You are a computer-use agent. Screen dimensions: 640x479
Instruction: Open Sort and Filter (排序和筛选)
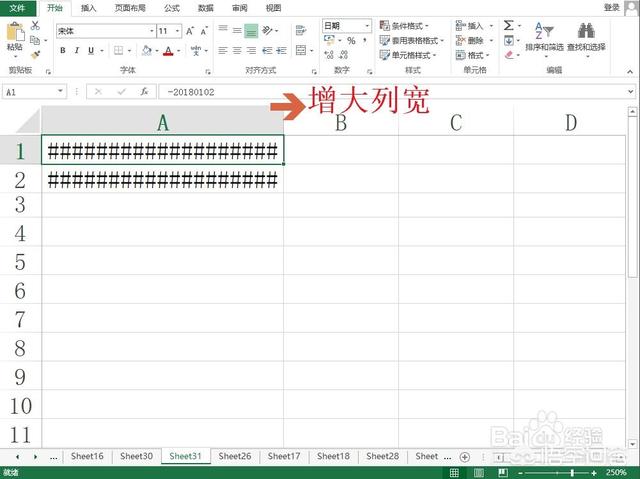coord(544,38)
